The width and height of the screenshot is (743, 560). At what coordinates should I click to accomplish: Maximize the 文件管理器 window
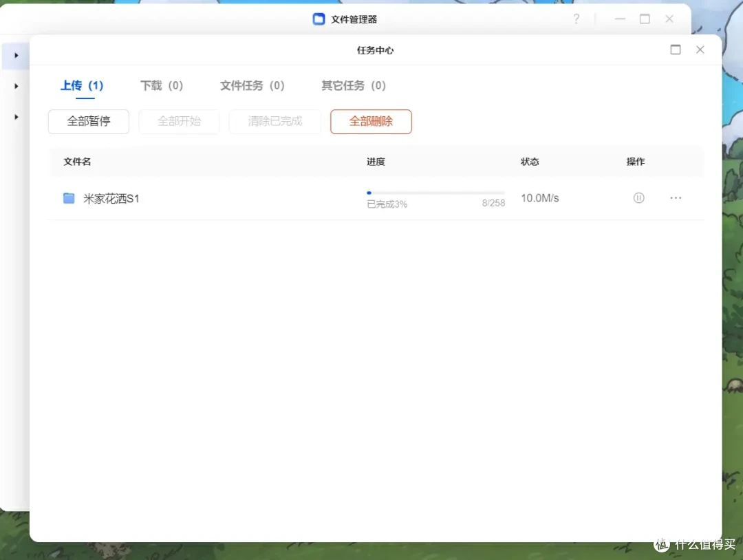(645, 19)
